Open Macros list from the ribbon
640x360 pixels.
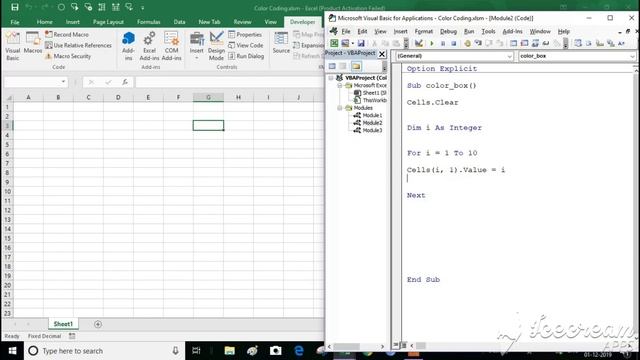tap(33, 43)
